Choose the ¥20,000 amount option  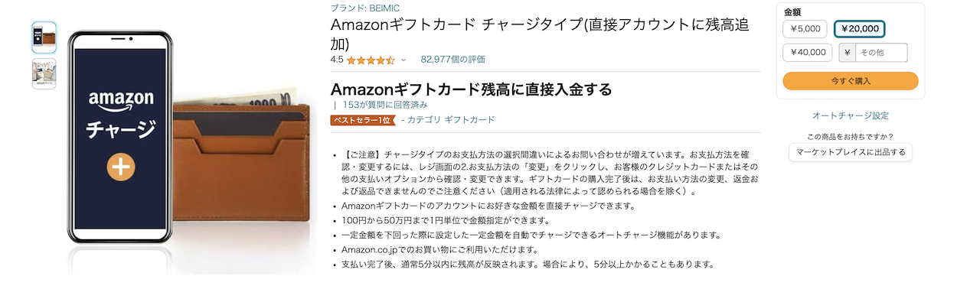tap(859, 29)
